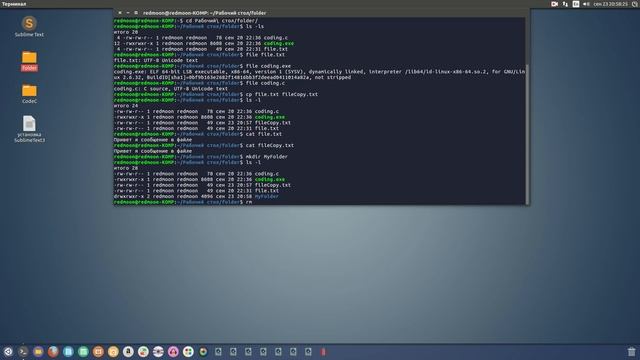The width and height of the screenshot is (640, 360).
Task: Open the file manager from the dock
Action: click(38, 351)
